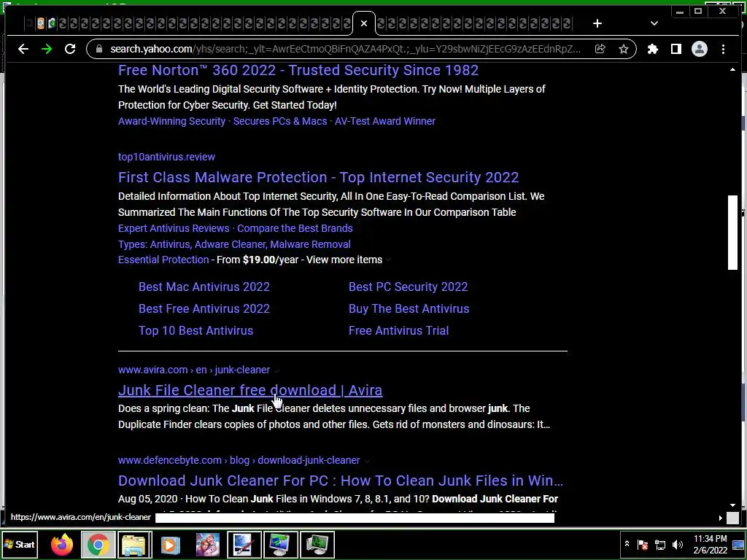Click the page scroll down arrow

tap(732, 505)
